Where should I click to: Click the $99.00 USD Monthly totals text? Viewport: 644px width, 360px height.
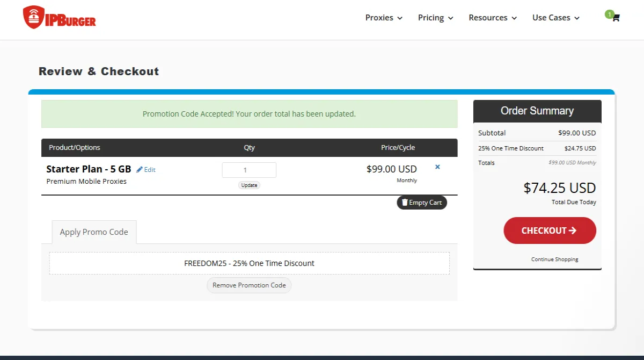click(x=572, y=163)
